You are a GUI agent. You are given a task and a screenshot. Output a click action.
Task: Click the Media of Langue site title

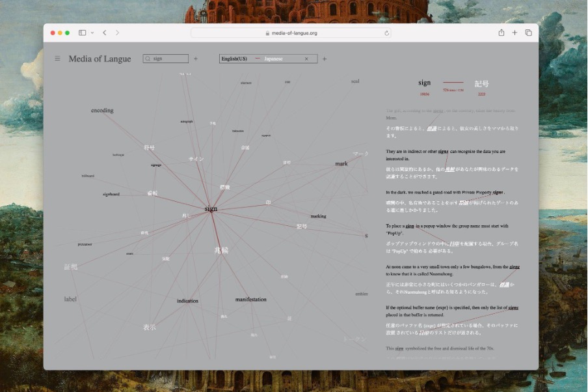point(100,59)
